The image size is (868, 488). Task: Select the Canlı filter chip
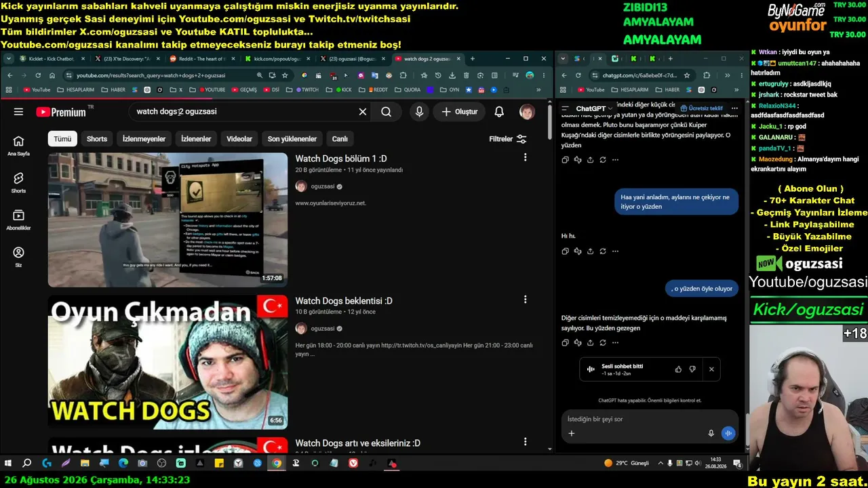tap(340, 139)
